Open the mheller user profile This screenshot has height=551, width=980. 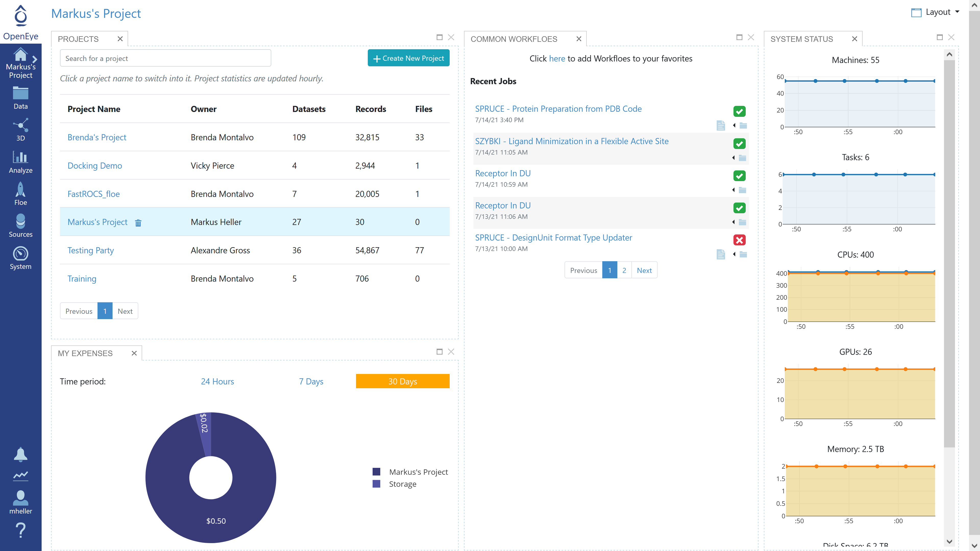(20, 502)
